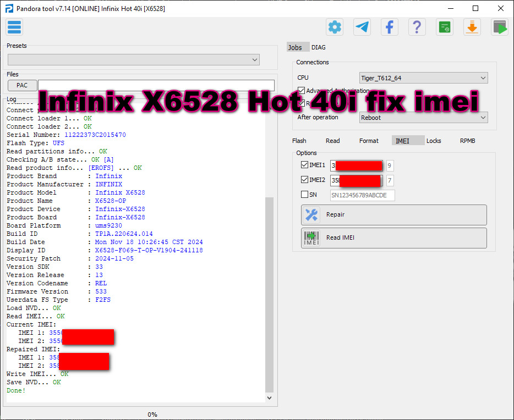Click Build ID TP1A.220624.014 value
The height and width of the screenshot is (420, 514).
(124, 234)
